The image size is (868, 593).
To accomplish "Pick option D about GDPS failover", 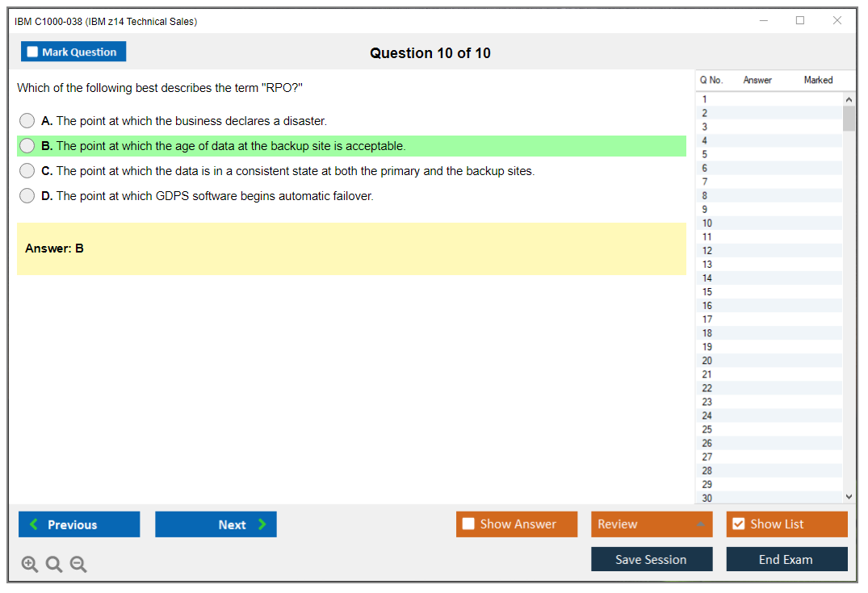I will tap(27, 196).
